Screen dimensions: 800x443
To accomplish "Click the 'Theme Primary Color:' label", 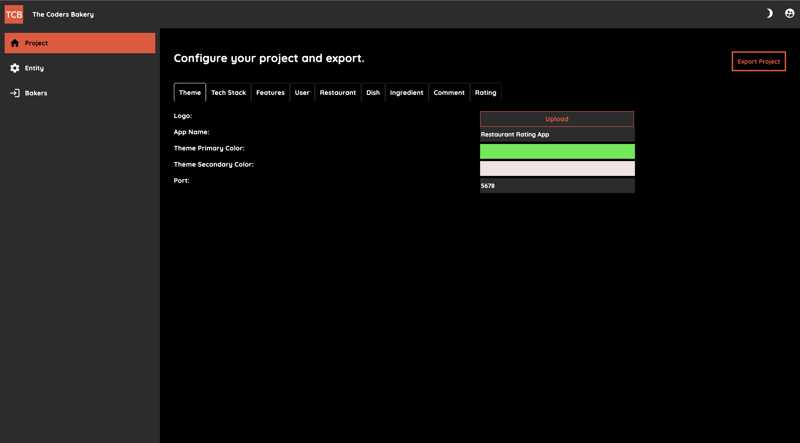I will point(209,149).
